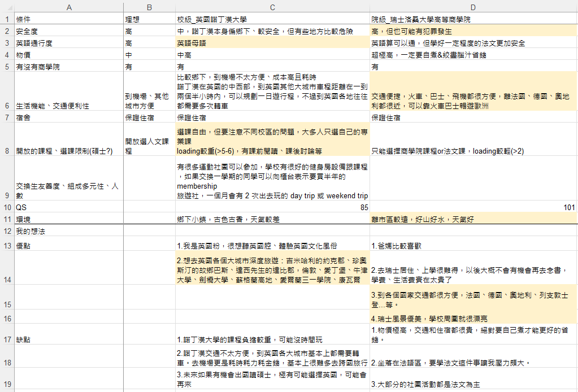Select the 保證住宿 cell in column D
This screenshot has height=392, width=578.
tap(473, 117)
